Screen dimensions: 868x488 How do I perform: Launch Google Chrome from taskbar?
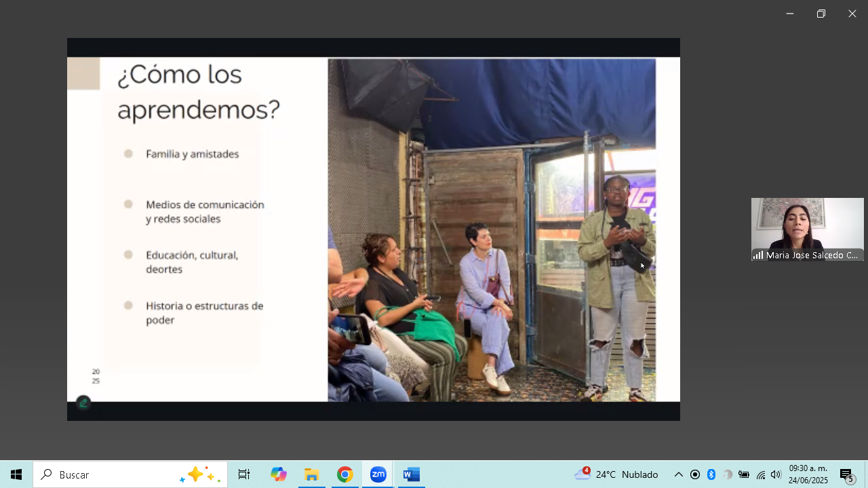click(x=344, y=474)
